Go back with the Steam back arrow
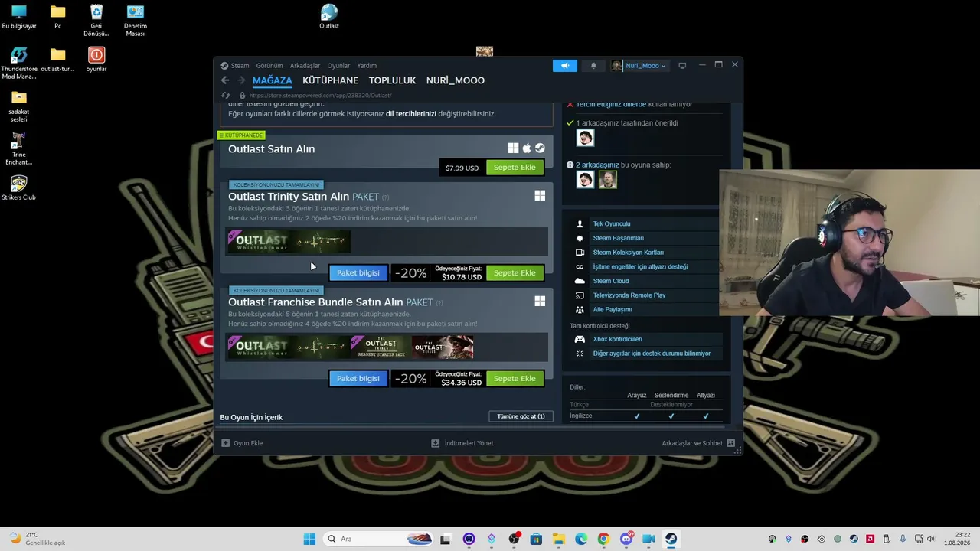The width and height of the screenshot is (980, 551). (225, 80)
